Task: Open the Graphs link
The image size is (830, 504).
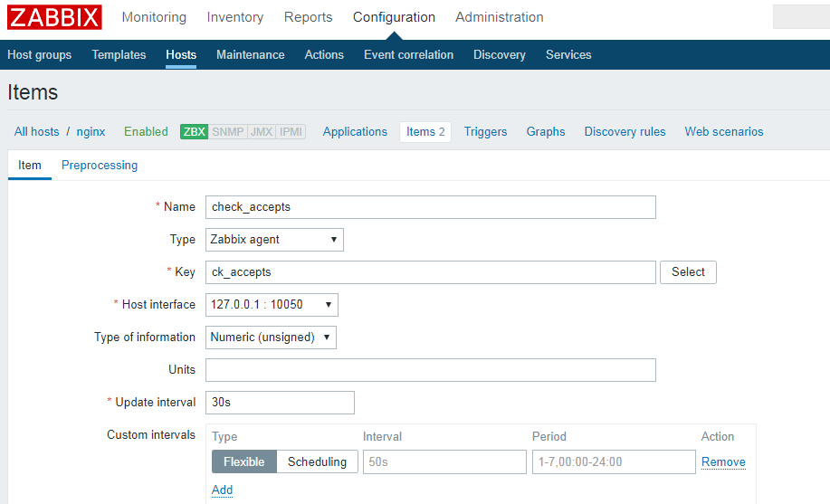Action: pos(546,132)
